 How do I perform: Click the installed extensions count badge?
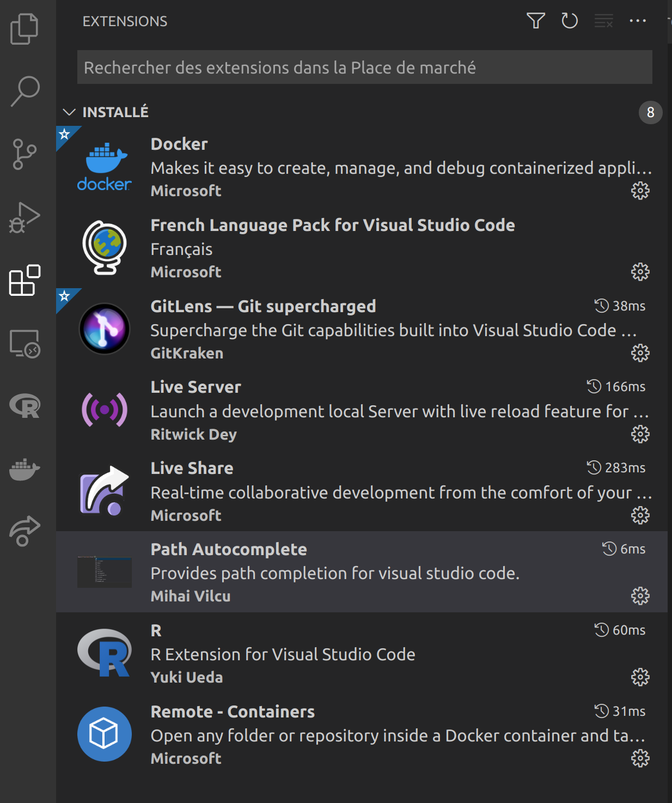tap(651, 112)
